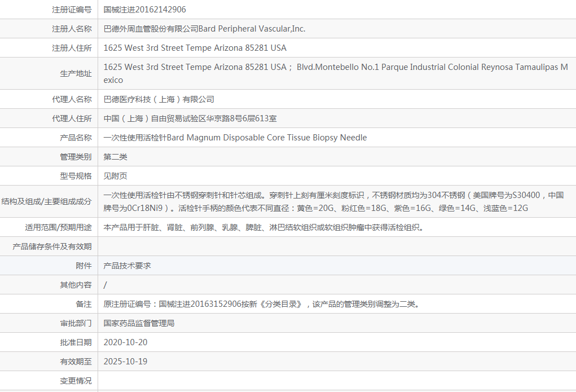Click the 管理类别 label

pos(76,157)
